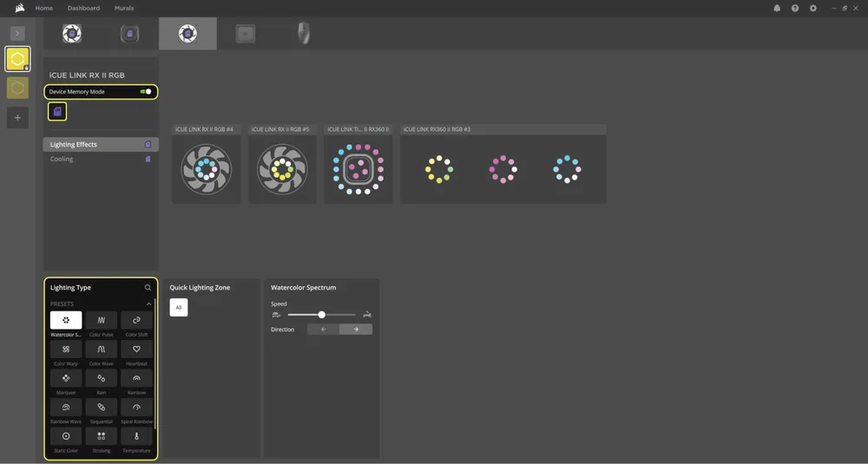Select the iCUE LINK RX II RGB #5 fan
The width and height of the screenshot is (868, 464).
pyautogui.click(x=282, y=168)
